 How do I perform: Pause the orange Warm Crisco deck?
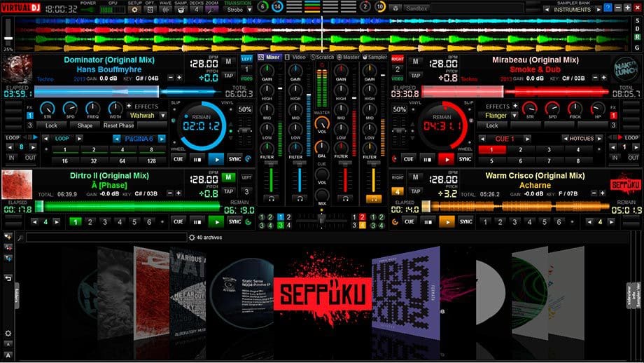(428, 222)
